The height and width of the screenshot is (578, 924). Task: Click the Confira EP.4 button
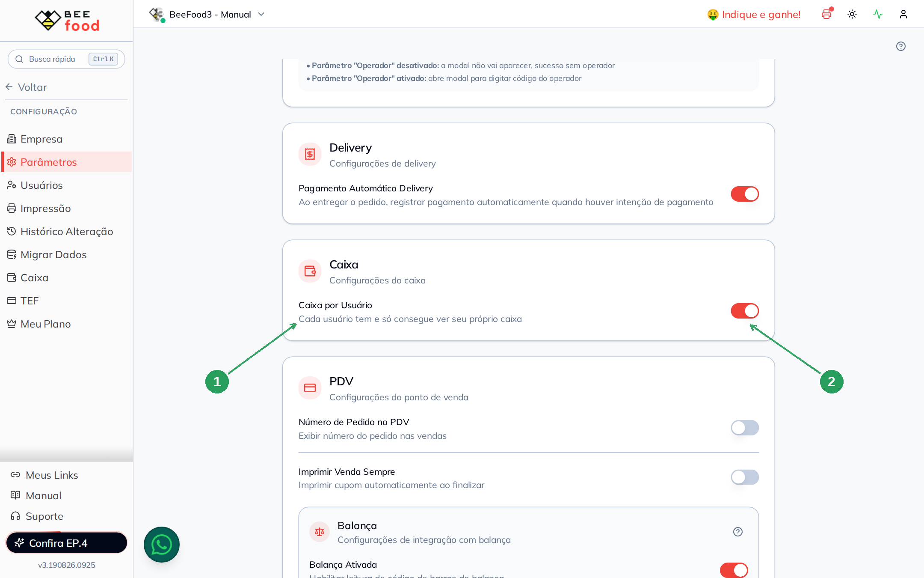(66, 543)
